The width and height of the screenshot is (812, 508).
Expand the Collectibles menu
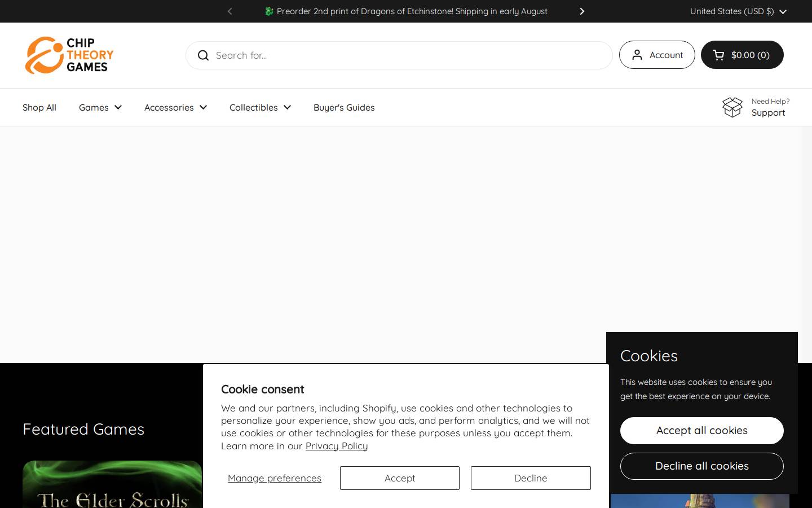[x=261, y=107]
